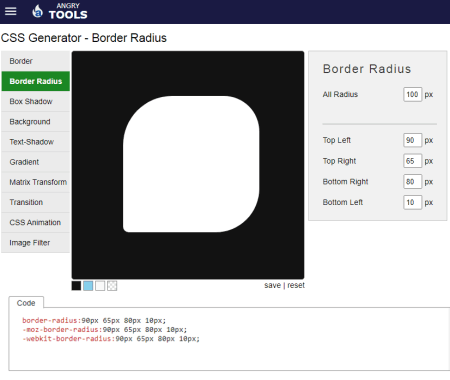Open the Text-Shadow generator
Screen dimensions: 450x380
(36, 142)
